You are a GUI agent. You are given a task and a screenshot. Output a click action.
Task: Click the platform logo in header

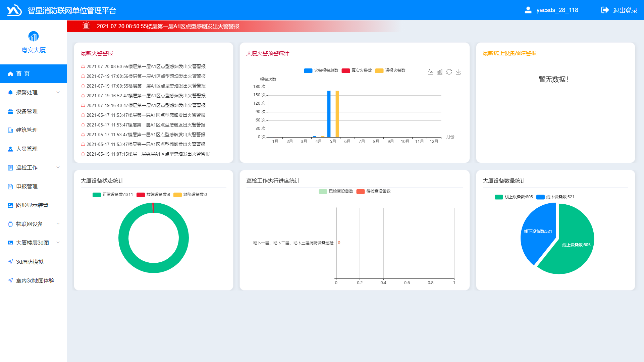(14, 10)
